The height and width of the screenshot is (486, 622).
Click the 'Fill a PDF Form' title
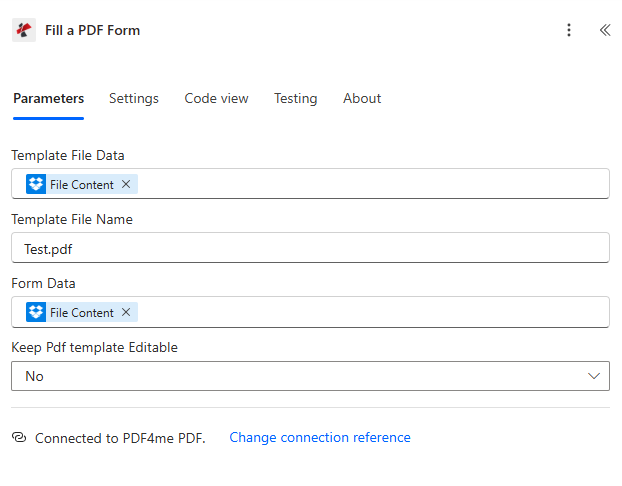(x=93, y=30)
